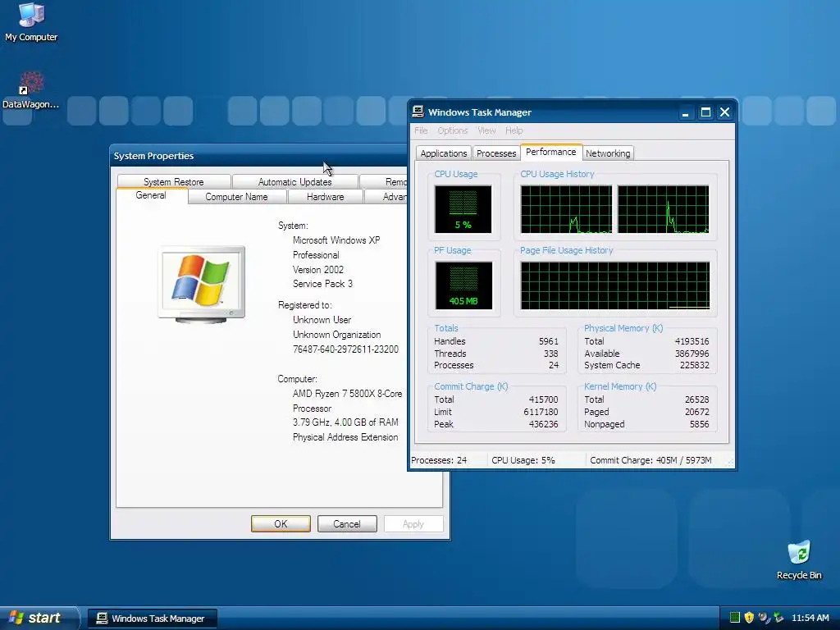The height and width of the screenshot is (630, 840).
Task: Click Physical Memory Available 3867996
Action: (692, 354)
